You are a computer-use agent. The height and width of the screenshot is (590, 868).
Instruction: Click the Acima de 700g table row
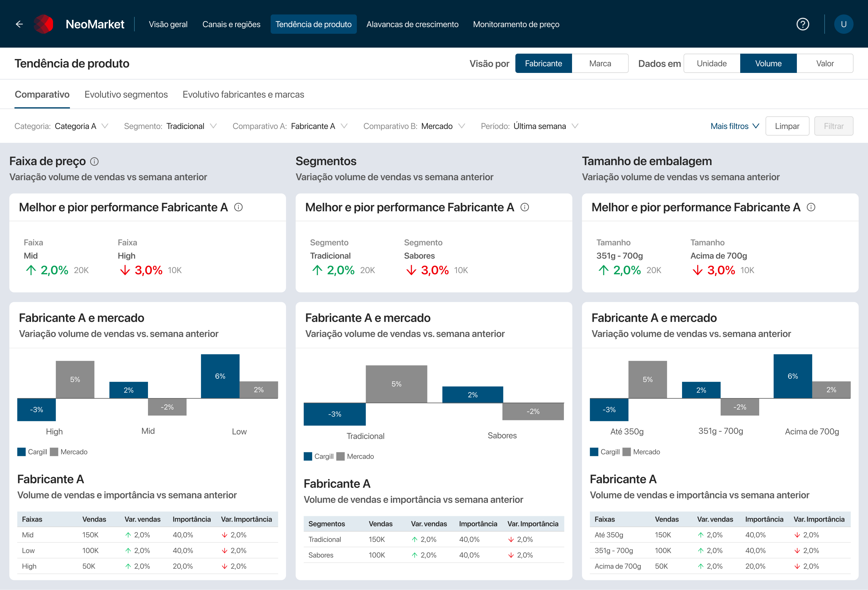720,566
